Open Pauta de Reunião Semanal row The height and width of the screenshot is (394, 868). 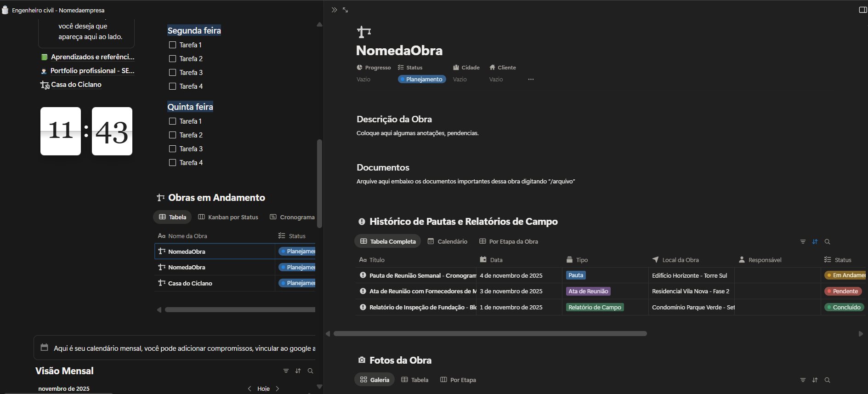coord(422,275)
